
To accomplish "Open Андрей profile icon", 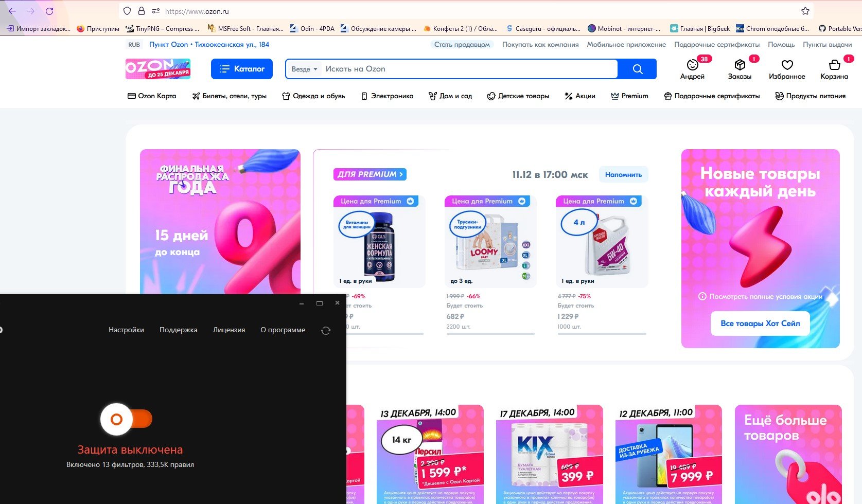I will [x=692, y=65].
